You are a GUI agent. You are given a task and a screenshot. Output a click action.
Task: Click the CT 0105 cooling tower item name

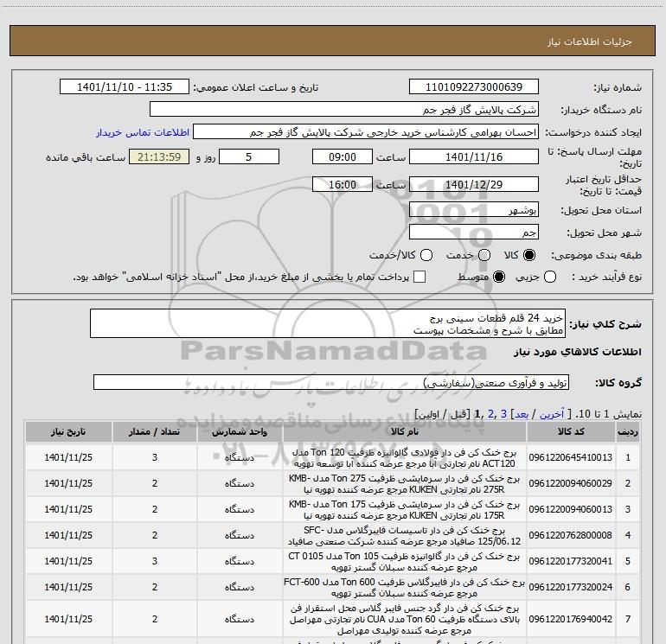click(405, 562)
